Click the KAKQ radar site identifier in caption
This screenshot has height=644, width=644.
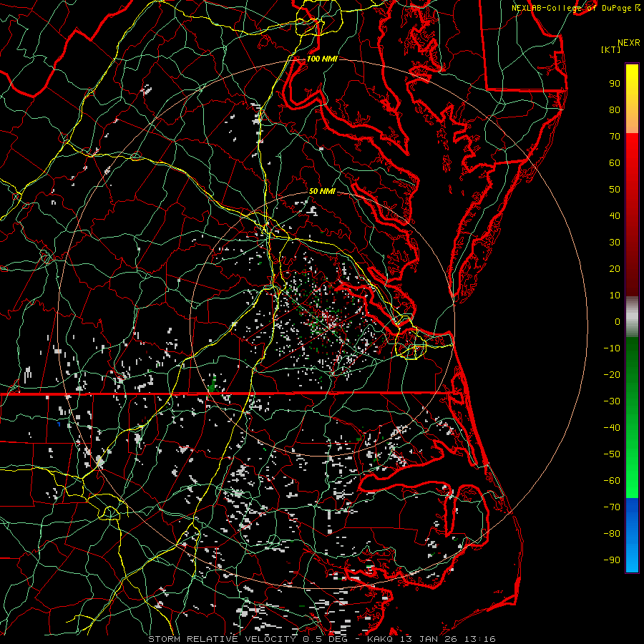tap(379, 639)
